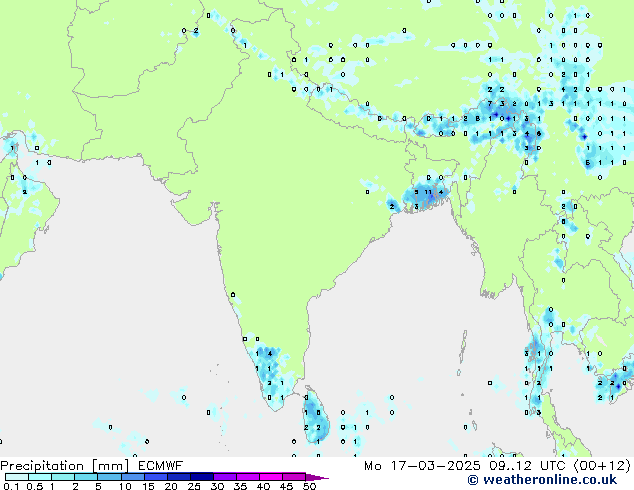Click the 30–35 mm purple legend swatch

(x=225, y=477)
